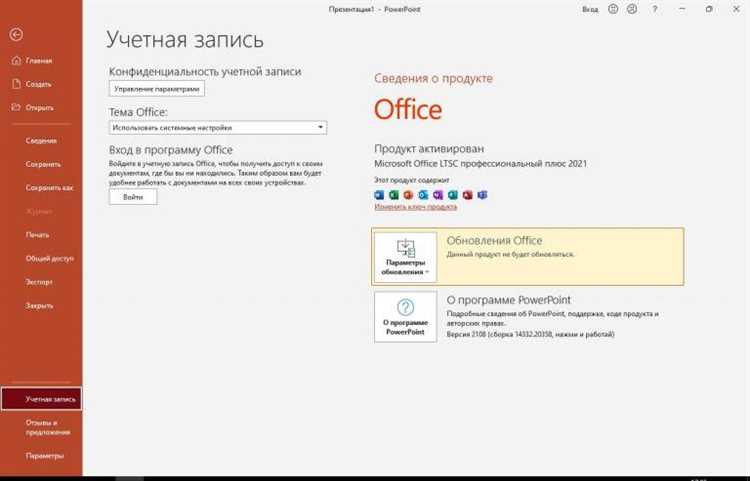Screen dimensions: 750x481
Task: Click the large Office logo text
Action: (x=408, y=110)
